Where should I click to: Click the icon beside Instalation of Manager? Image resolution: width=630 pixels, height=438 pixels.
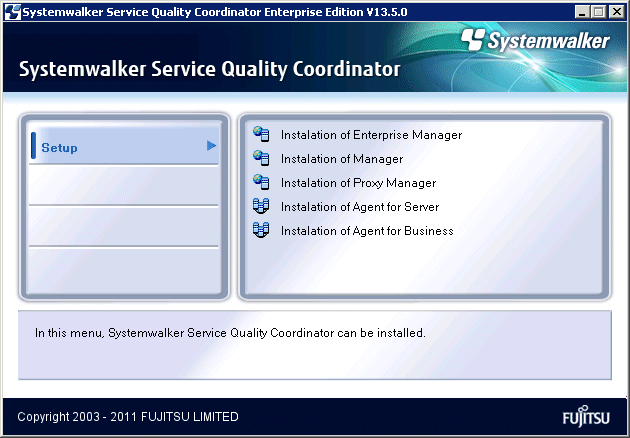point(261,158)
